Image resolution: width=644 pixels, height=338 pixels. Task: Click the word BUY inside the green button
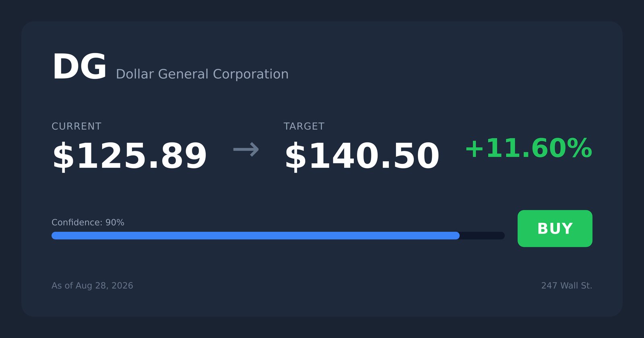(x=555, y=229)
